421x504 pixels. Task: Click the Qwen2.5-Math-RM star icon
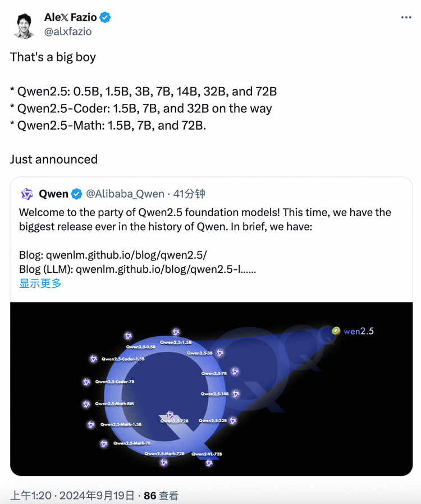tap(86, 404)
